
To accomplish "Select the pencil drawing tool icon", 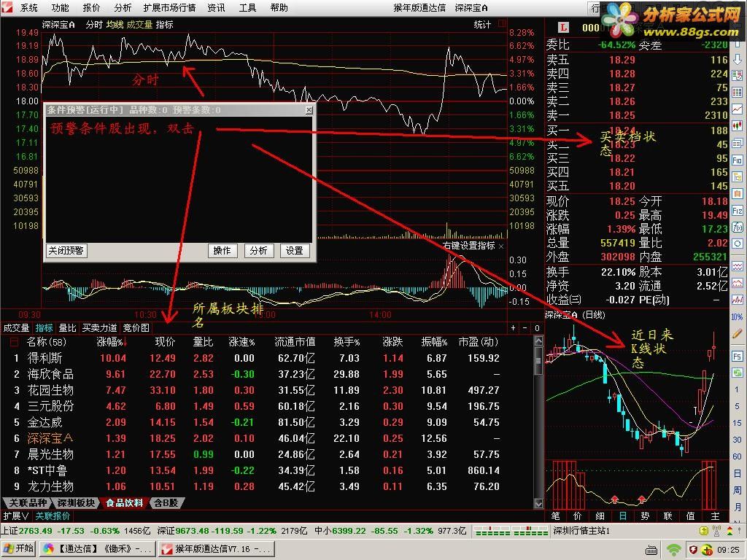I will (737, 333).
